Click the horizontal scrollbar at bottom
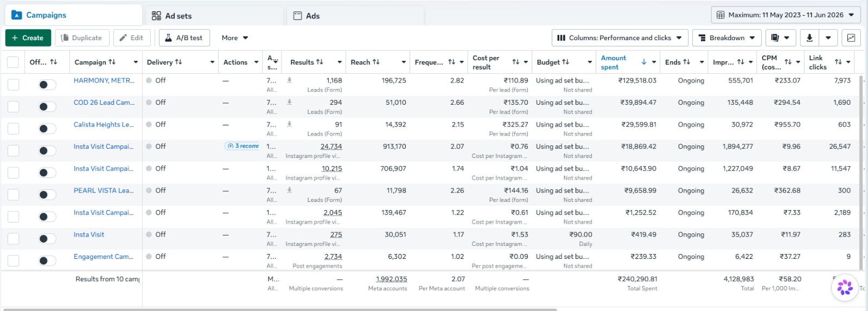868x311 pixels. (x=279, y=309)
